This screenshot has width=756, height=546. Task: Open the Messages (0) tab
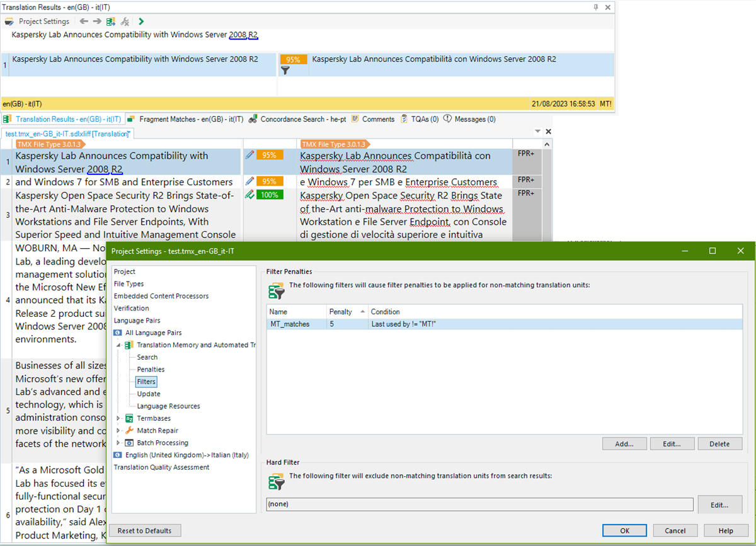[x=469, y=119]
